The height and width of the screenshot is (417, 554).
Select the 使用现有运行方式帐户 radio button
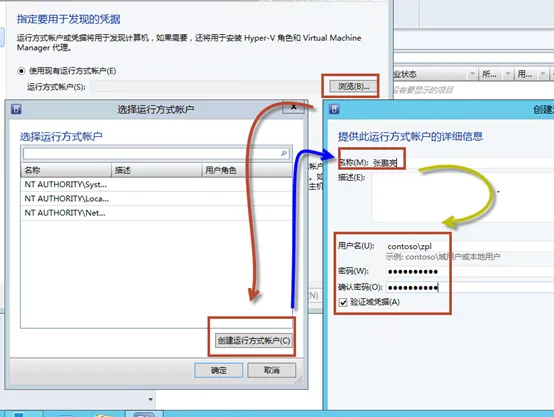(21, 71)
